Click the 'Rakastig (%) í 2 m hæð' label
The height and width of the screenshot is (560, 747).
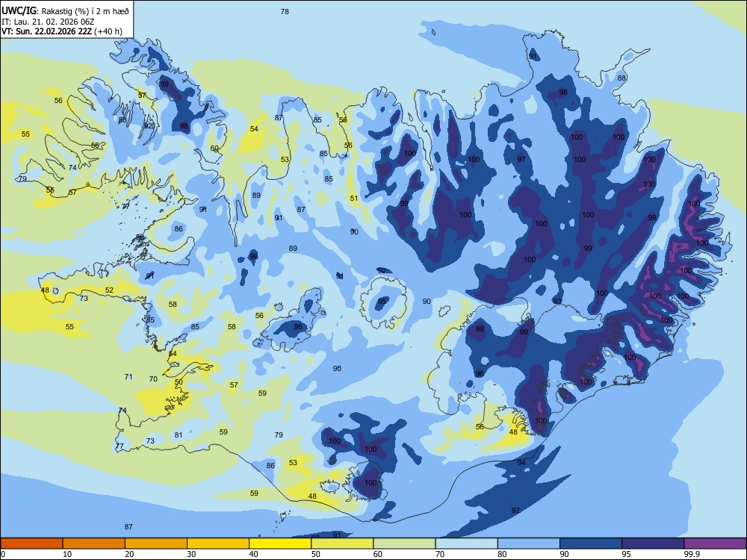(85, 11)
